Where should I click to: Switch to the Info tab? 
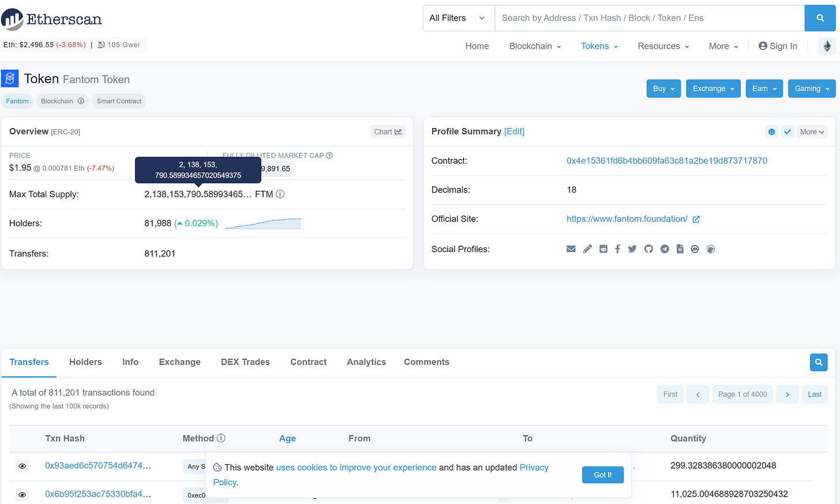(x=130, y=362)
